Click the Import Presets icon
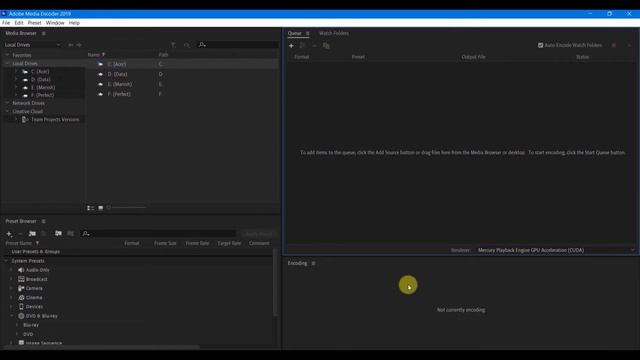Screen dimensions: 640x360 pyautogui.click(x=58, y=233)
